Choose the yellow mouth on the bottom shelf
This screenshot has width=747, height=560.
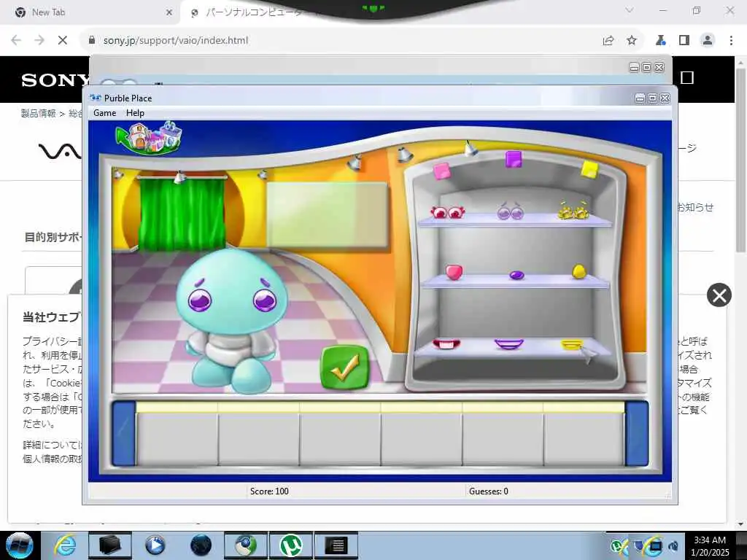572,344
